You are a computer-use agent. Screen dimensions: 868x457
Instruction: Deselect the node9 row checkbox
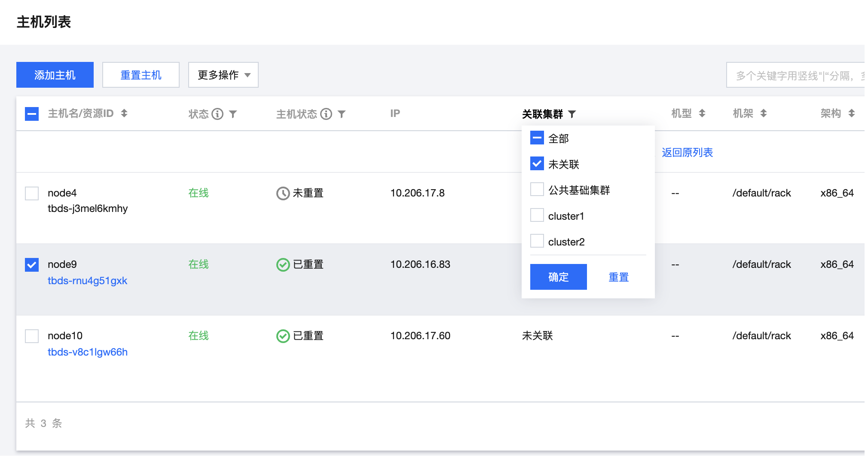[x=32, y=265]
